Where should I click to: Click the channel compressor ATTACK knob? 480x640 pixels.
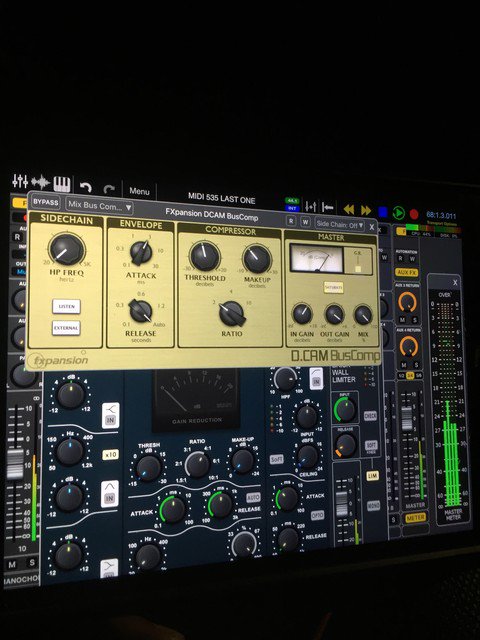[x=173, y=509]
